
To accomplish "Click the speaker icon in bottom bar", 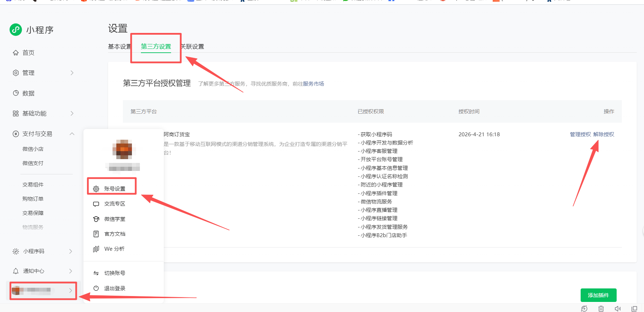I will 618,309.
